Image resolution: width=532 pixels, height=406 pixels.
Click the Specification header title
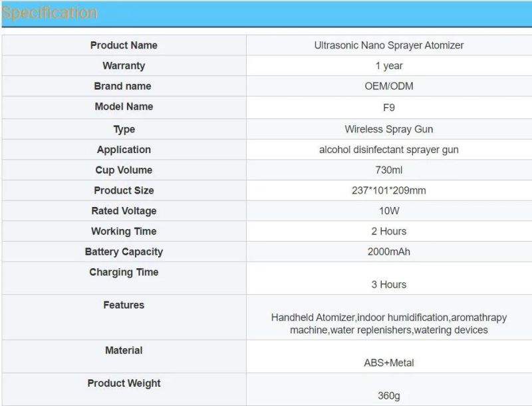(49, 13)
